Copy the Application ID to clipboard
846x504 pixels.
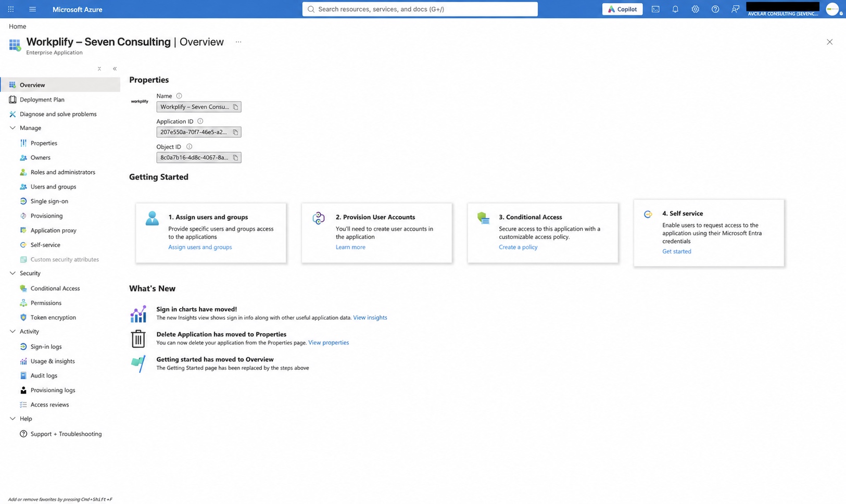[x=235, y=132]
